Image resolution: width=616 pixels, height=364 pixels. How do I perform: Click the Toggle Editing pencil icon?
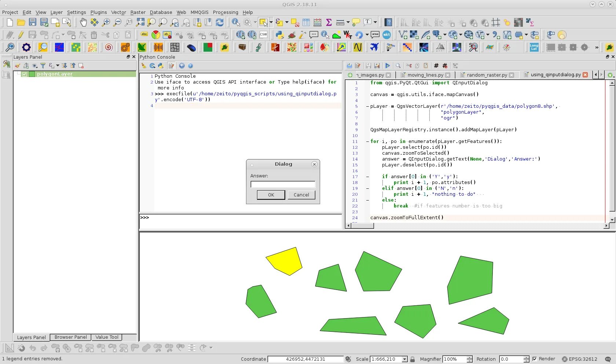pyautogui.click(x=21, y=35)
